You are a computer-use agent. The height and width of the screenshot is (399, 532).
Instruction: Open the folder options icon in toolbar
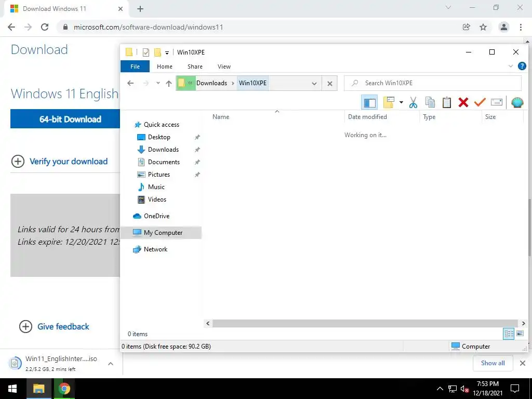[389, 102]
